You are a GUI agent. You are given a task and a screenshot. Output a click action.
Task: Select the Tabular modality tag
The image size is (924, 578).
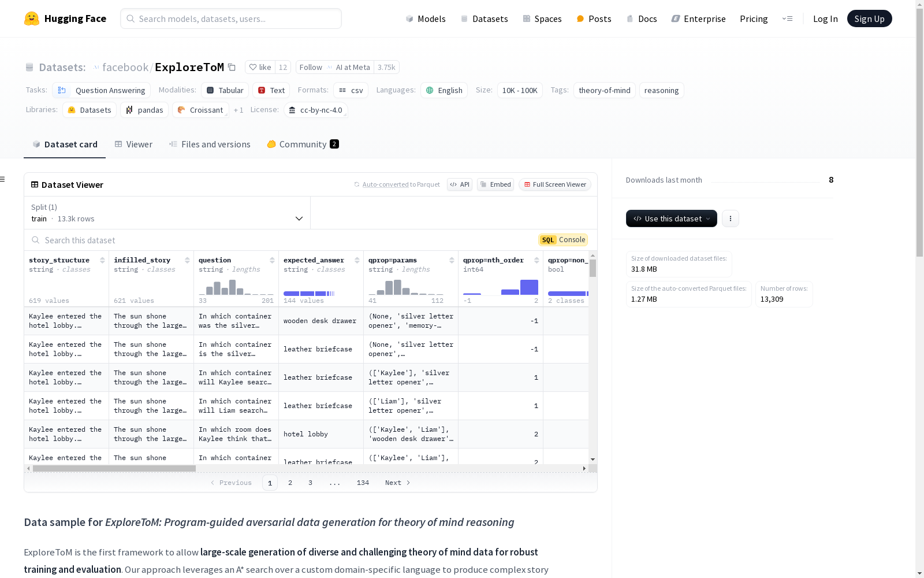(225, 90)
